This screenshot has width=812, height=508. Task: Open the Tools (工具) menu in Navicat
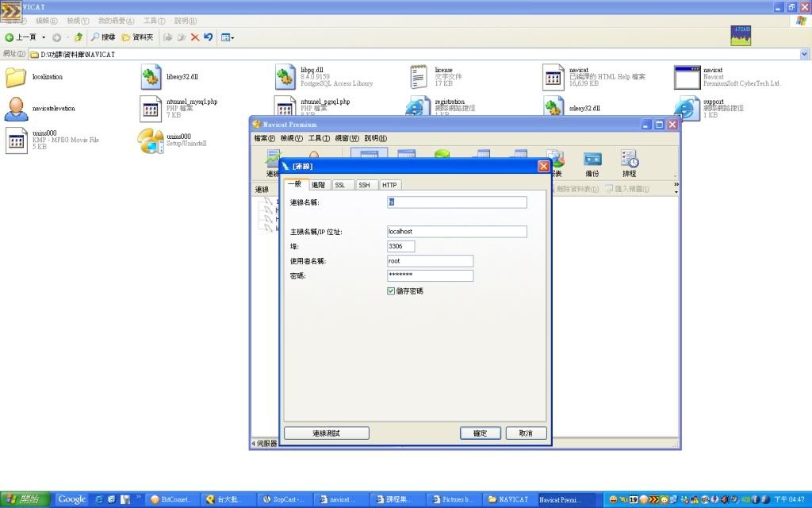pyautogui.click(x=319, y=138)
